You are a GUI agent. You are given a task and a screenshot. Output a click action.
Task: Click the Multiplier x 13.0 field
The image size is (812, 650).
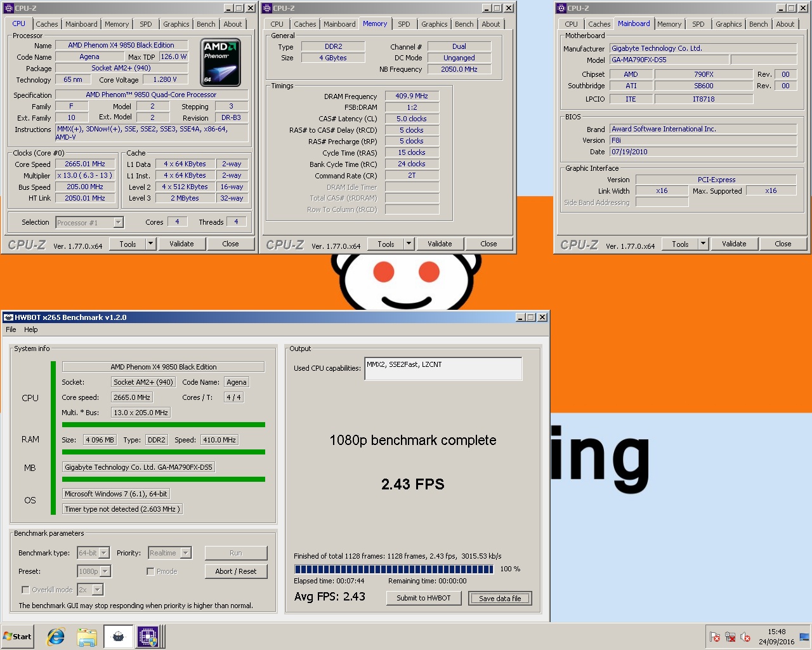click(x=85, y=175)
